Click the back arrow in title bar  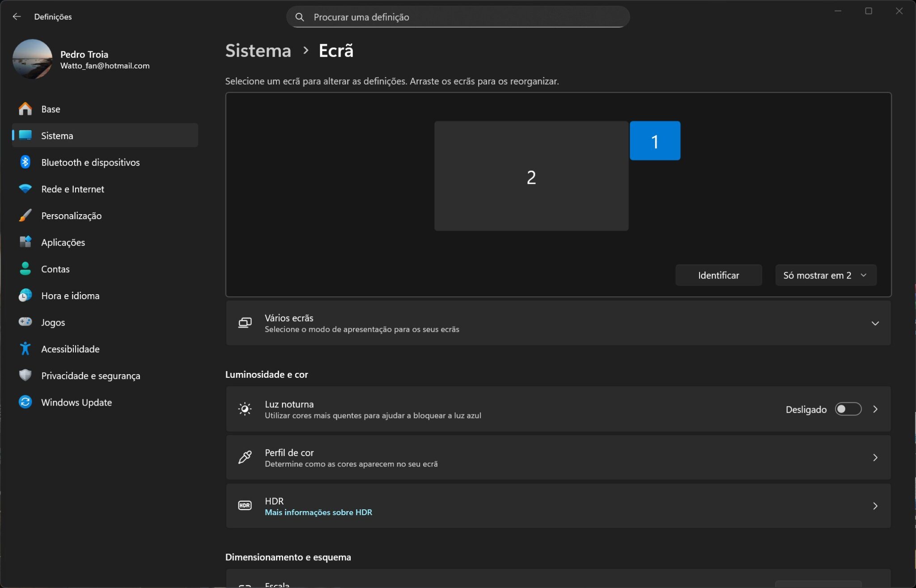[x=17, y=17]
